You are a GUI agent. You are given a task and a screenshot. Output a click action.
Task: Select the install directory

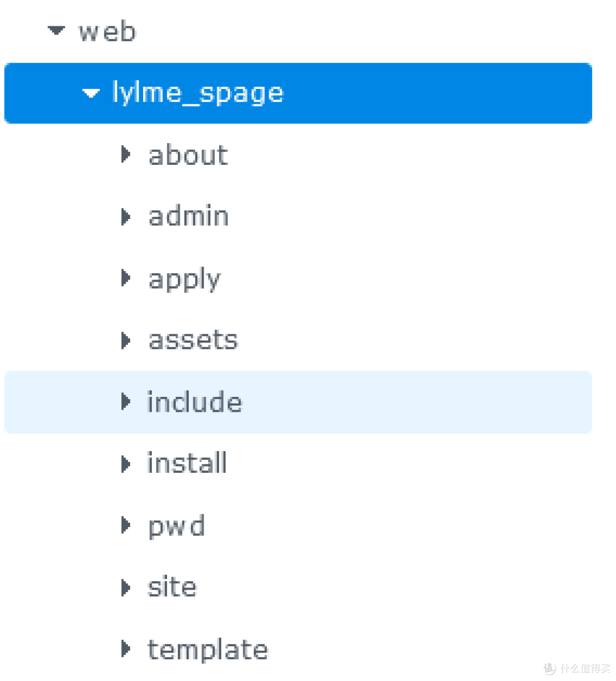(187, 464)
